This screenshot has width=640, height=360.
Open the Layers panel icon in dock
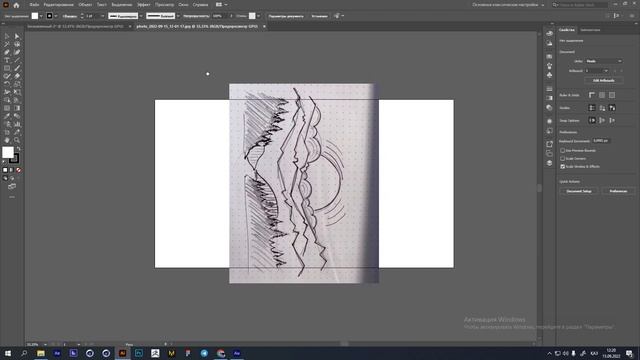pos(549,163)
